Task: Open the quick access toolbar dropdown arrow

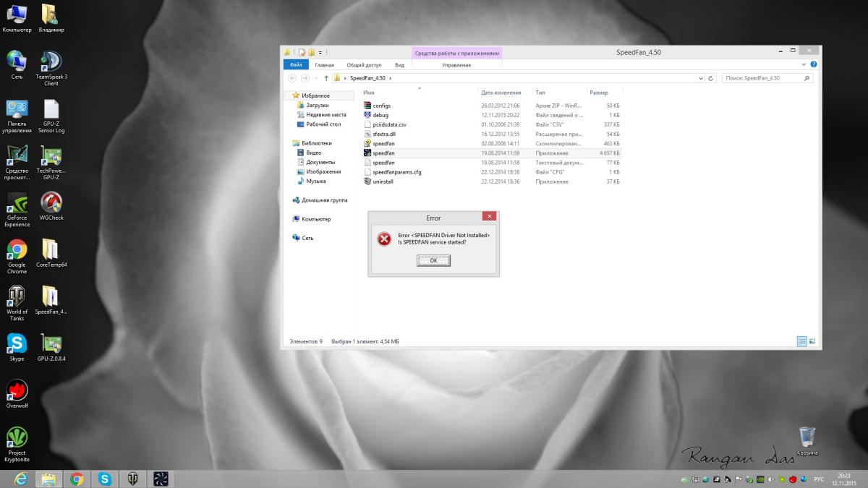Action: [320, 52]
